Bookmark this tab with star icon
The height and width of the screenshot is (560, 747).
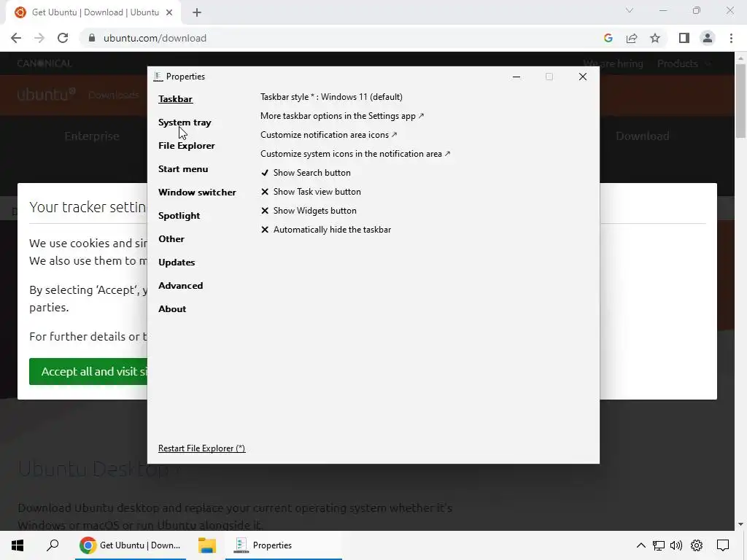coord(655,38)
